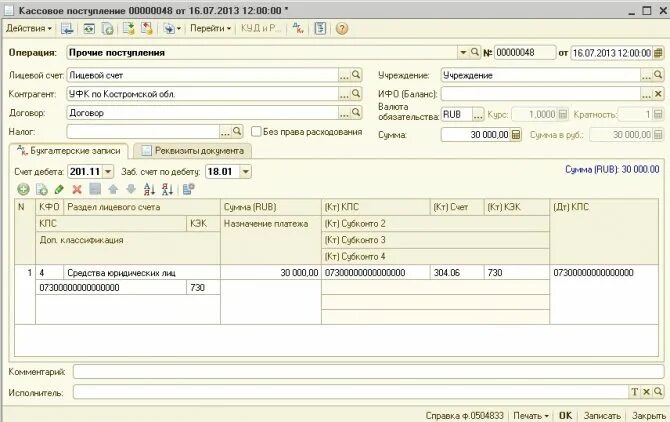Image resolution: width=670 pixels, height=422 pixels.
Task: Open help with the question mark icon
Action: click(x=342, y=29)
